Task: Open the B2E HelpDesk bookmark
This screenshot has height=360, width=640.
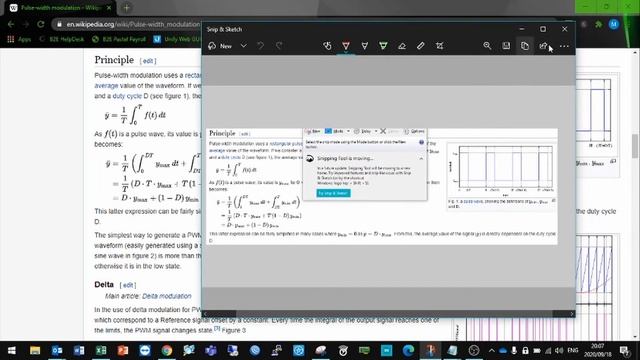Action: click(62, 39)
